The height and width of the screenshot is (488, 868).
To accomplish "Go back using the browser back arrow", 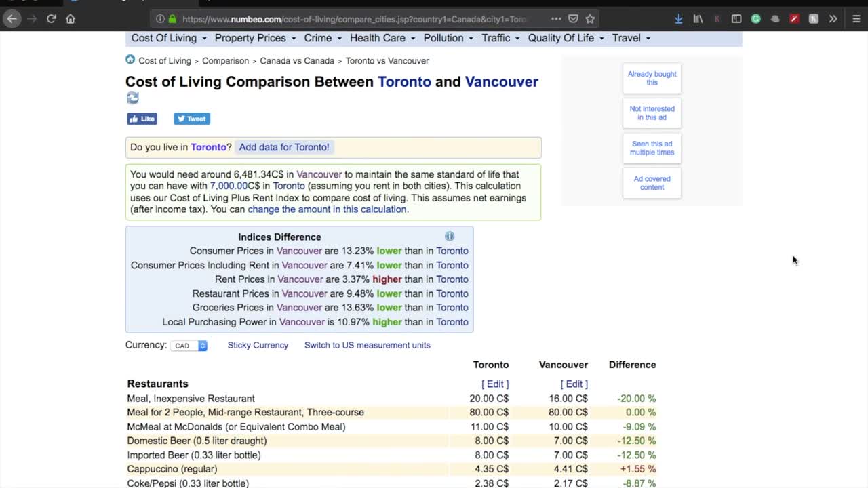I will coord(12,19).
